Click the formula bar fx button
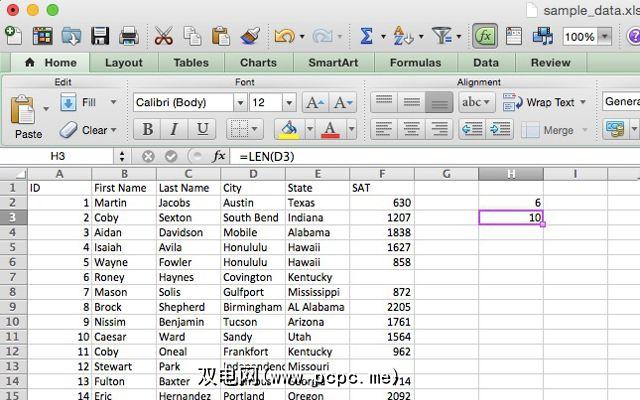The width and height of the screenshot is (640, 400). 219,156
